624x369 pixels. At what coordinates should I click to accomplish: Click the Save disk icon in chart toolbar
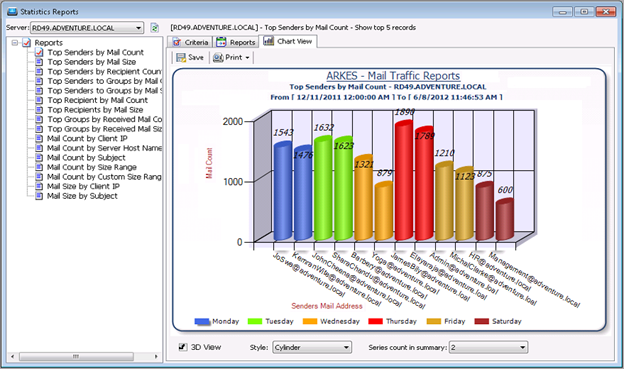[x=181, y=58]
